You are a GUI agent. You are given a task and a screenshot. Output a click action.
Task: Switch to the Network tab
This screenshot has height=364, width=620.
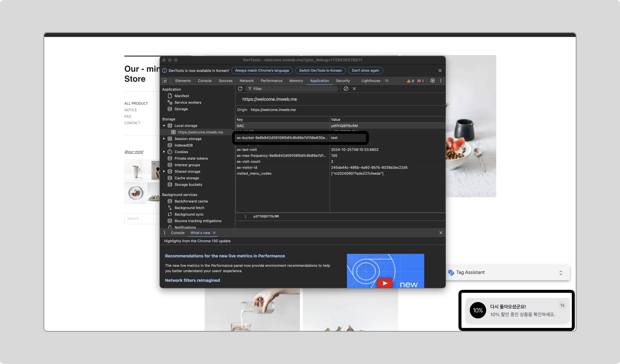coord(247,81)
